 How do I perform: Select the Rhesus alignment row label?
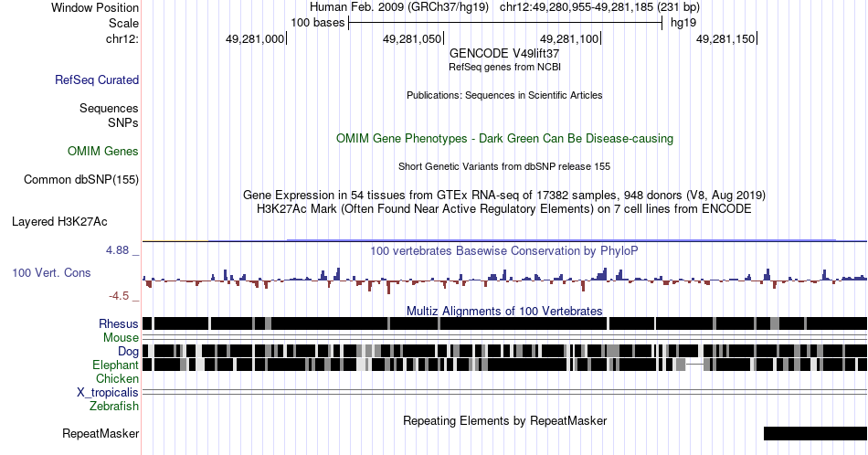(x=119, y=323)
